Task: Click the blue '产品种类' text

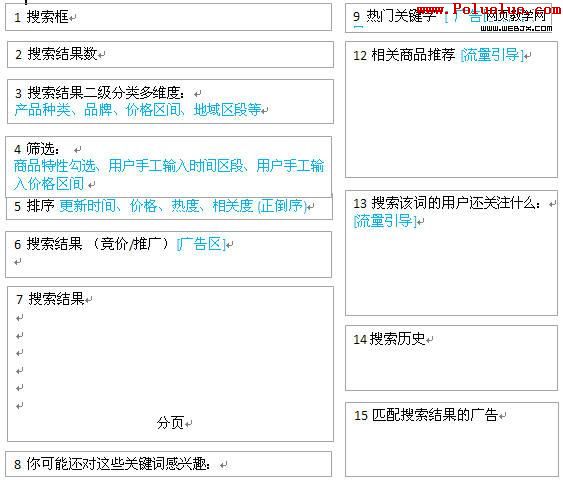Action: [x=43, y=110]
